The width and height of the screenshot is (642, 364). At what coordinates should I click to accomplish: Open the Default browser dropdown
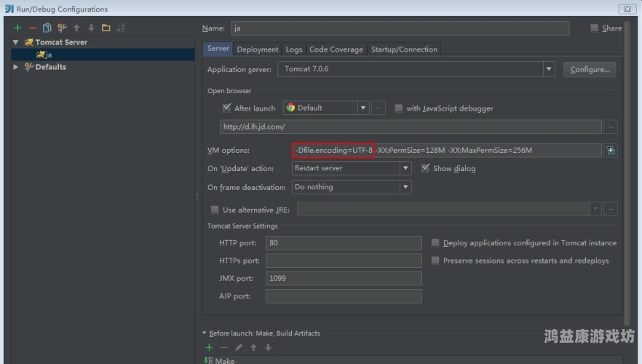pyautogui.click(x=362, y=108)
